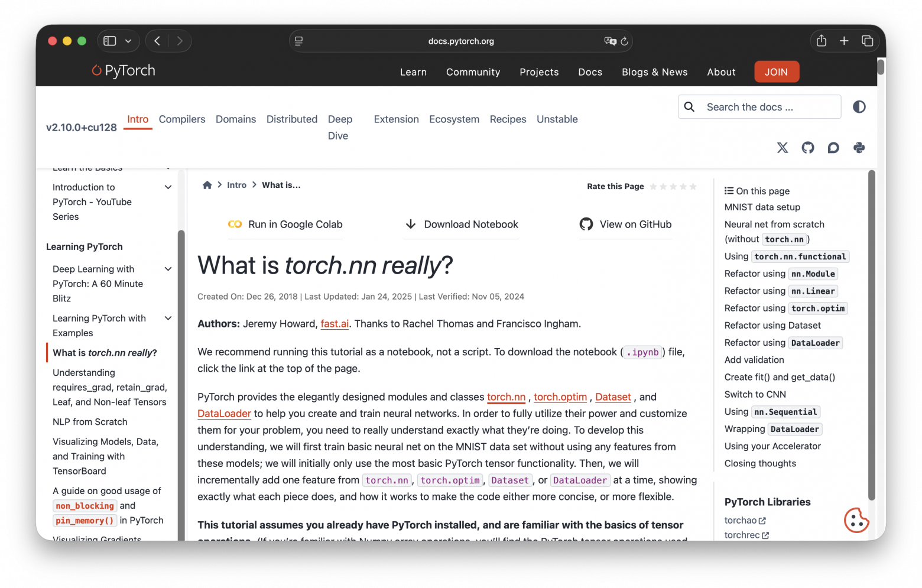Click the X (Twitter) social icon
Screen dimensions: 922x588
tap(782, 148)
